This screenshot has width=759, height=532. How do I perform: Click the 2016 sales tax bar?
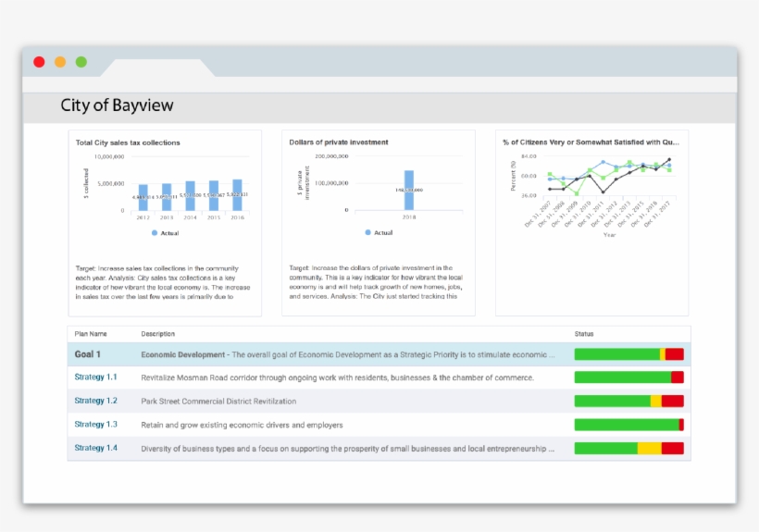coord(237,194)
